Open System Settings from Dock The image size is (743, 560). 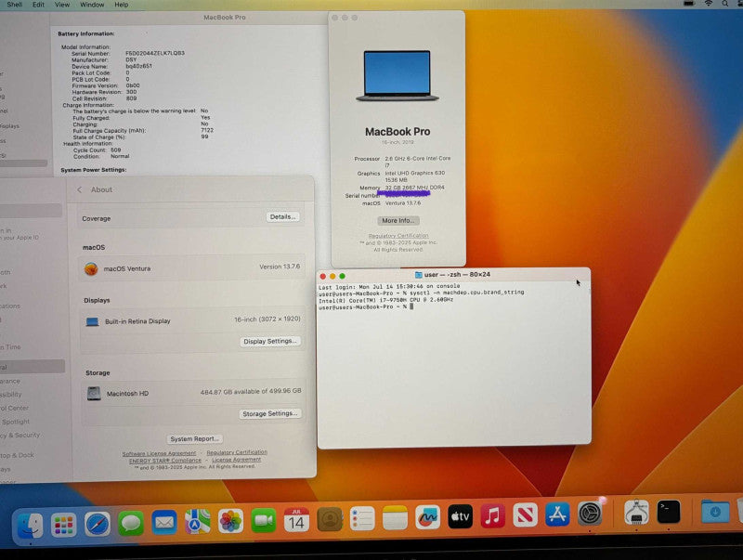(590, 513)
